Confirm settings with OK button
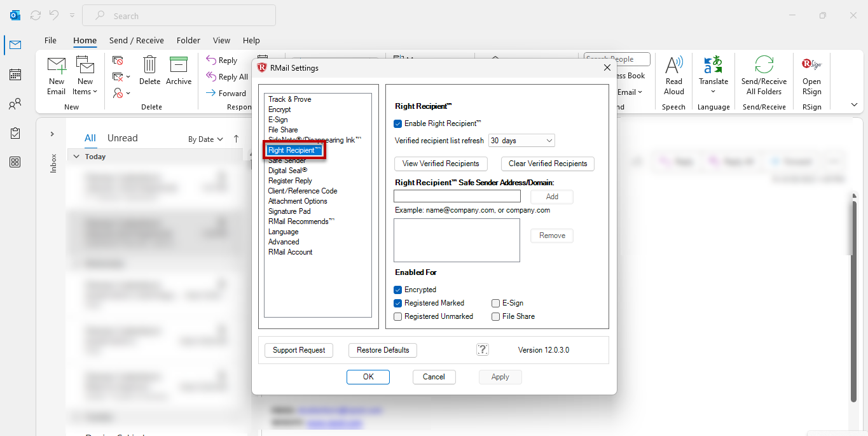The width and height of the screenshot is (868, 436). tap(368, 377)
